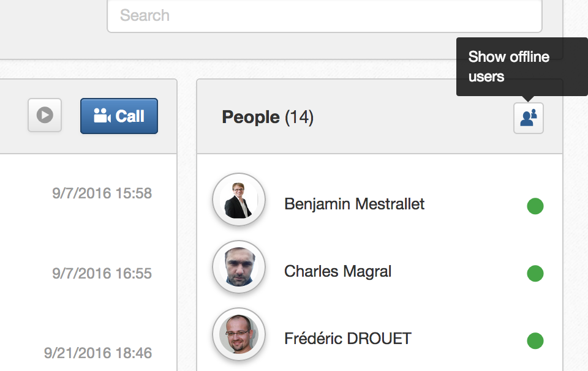588x371 pixels.
Task: Open Benjamin Mestrallet's avatar photo
Action: 238,200
